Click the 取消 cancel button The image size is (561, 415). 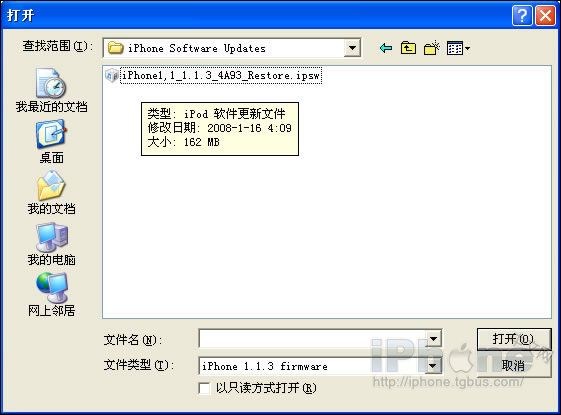tap(514, 366)
